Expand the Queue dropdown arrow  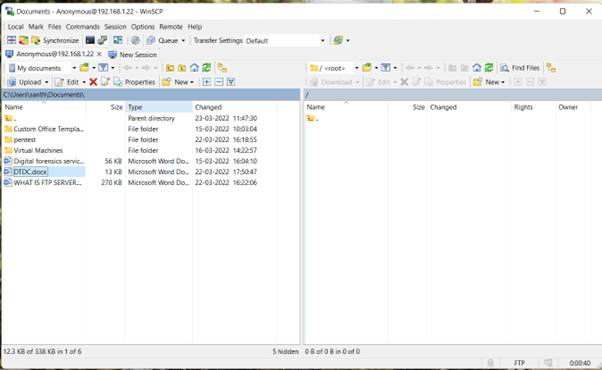tap(184, 40)
